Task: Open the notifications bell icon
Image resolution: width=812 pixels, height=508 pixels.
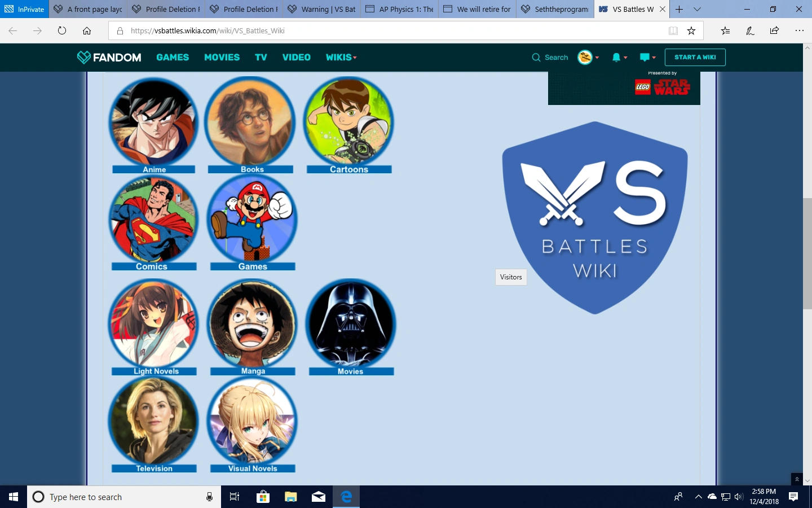Action: pos(616,57)
